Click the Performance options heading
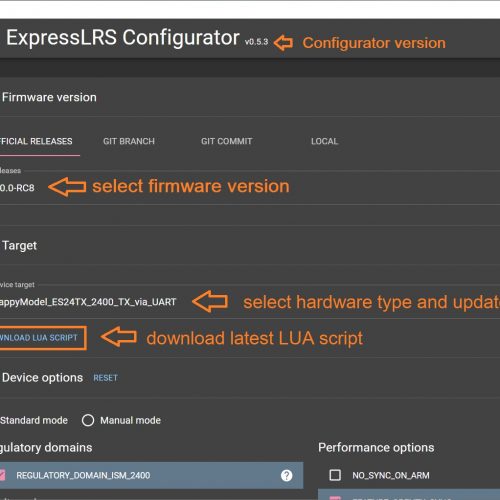The image size is (500, 500). click(376, 447)
